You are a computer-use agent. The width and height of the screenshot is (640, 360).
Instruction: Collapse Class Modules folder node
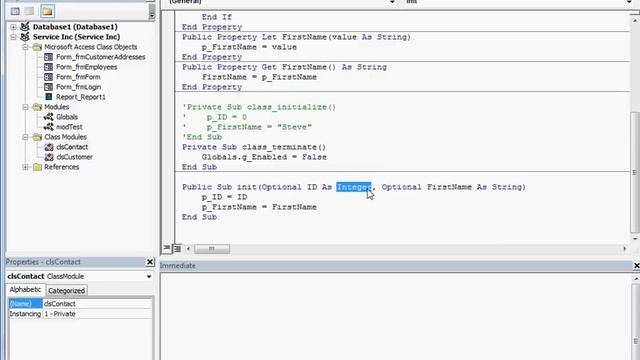tap(25, 137)
